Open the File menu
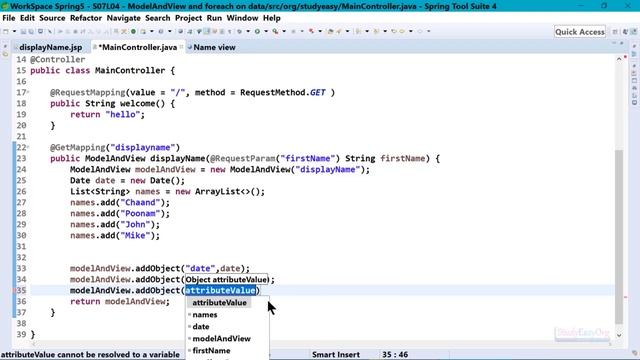 [x=9, y=18]
